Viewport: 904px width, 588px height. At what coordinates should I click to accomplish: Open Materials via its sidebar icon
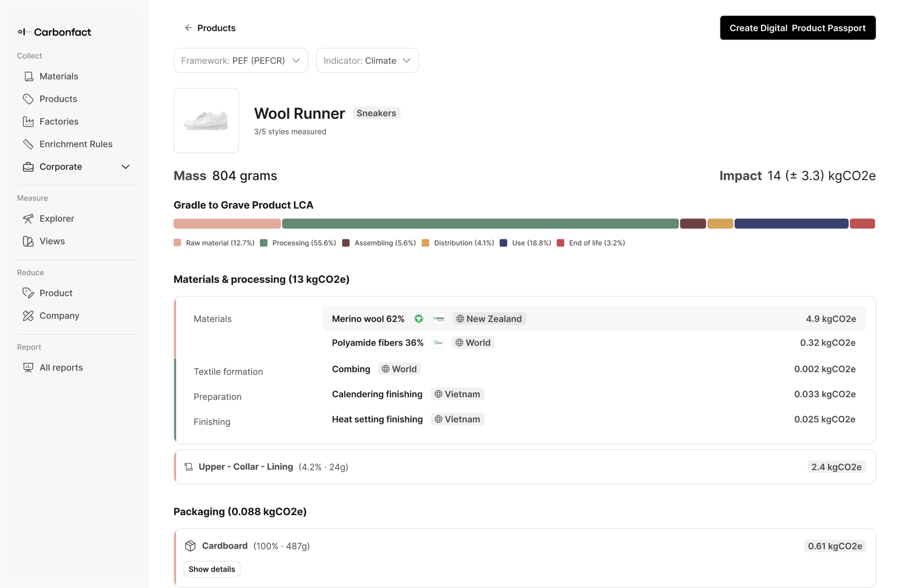[28, 76]
